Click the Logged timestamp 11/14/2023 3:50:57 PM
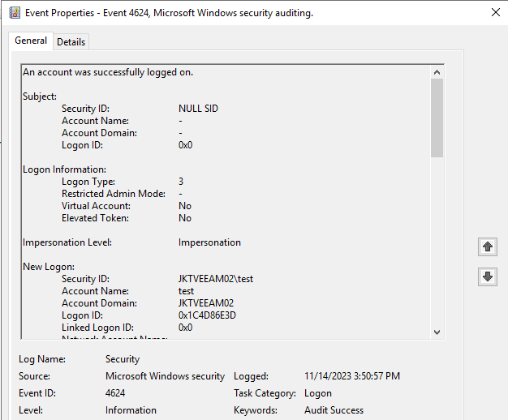Screen dimensions: 508x420 point(352,376)
